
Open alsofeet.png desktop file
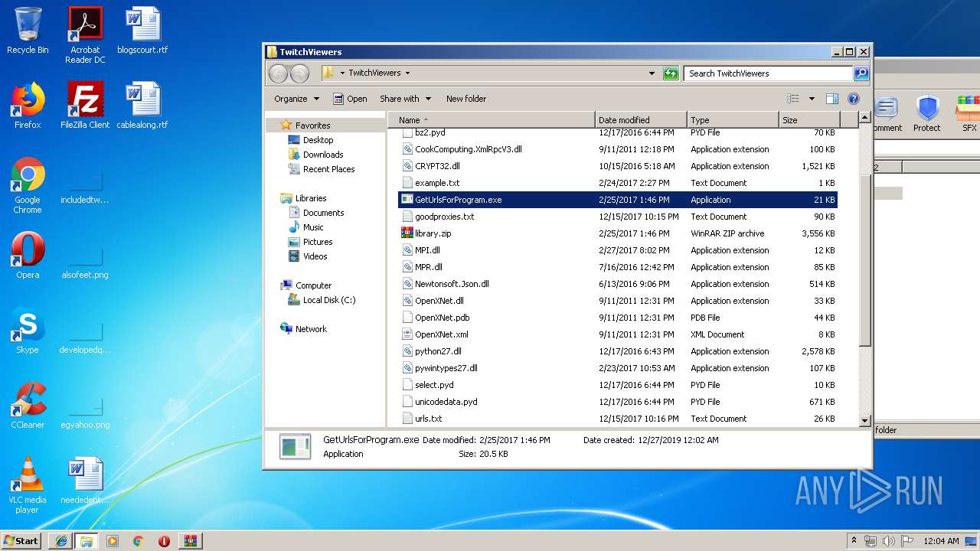[x=85, y=265]
